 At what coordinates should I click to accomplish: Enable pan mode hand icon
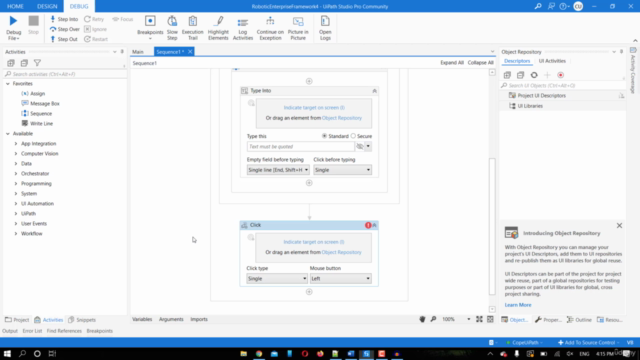[x=422, y=319]
